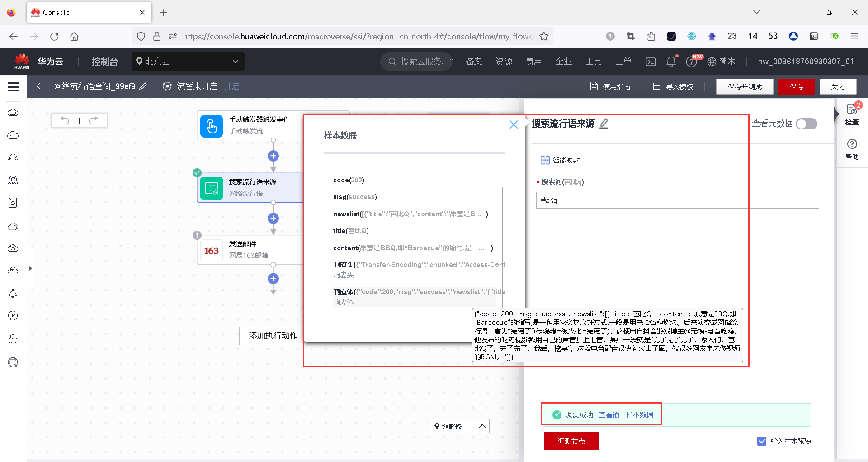Click the Huawei Cloud logo
Viewport: 868px width, 462px height.
[x=22, y=61]
